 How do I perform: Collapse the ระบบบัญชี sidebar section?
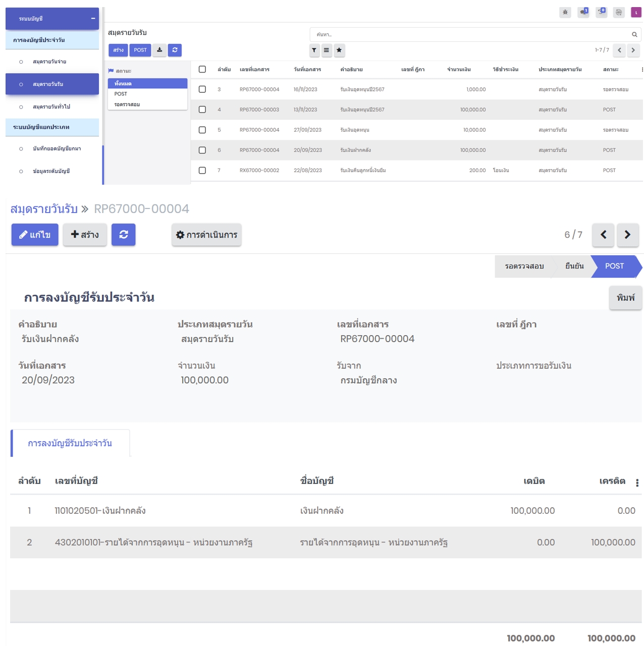pos(93,19)
